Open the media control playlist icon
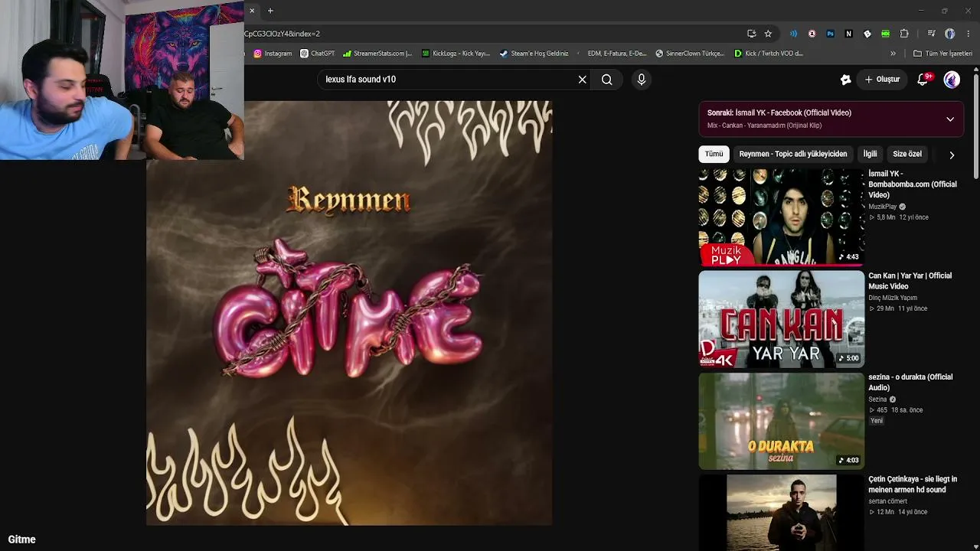This screenshot has width=980, height=551. point(931,34)
